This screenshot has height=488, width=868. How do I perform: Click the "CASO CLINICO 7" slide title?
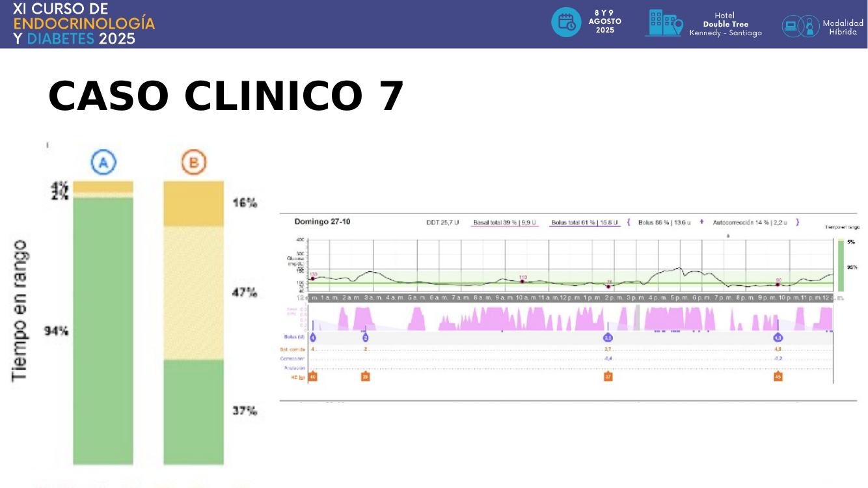226,96
